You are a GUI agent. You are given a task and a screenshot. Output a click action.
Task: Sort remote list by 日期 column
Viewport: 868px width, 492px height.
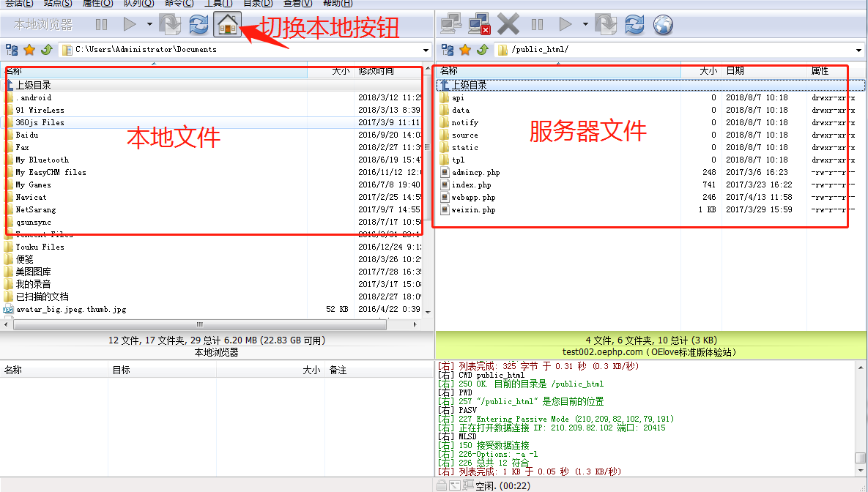point(764,71)
